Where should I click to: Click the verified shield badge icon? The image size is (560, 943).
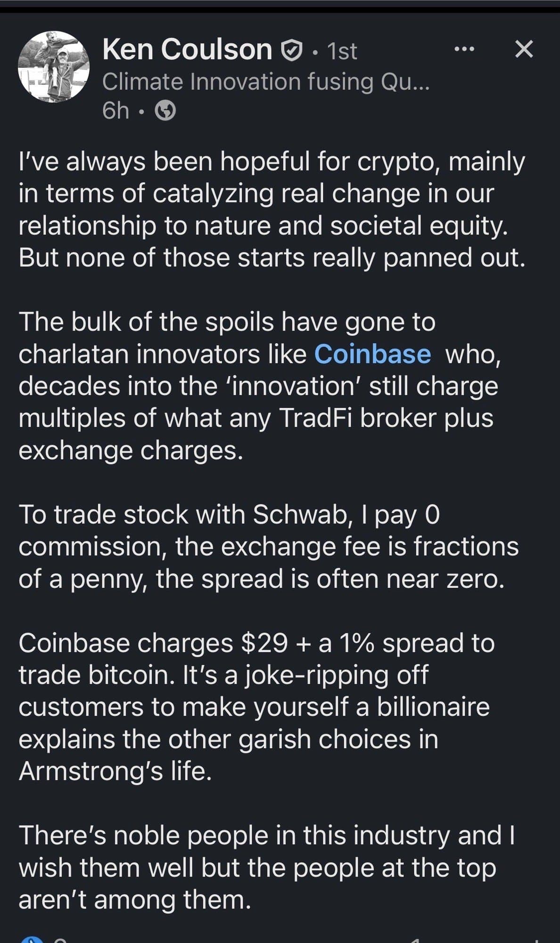291,50
